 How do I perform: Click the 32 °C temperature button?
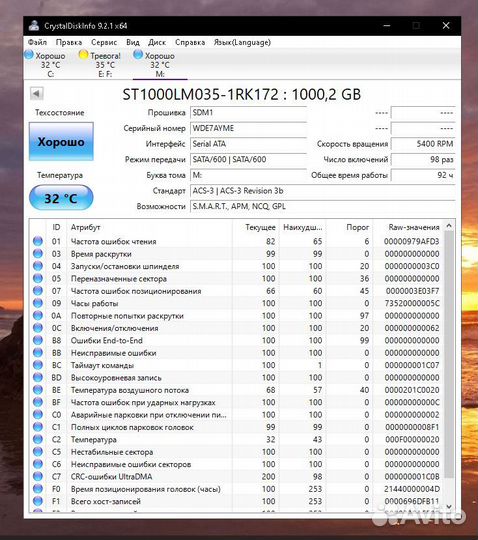[61, 198]
